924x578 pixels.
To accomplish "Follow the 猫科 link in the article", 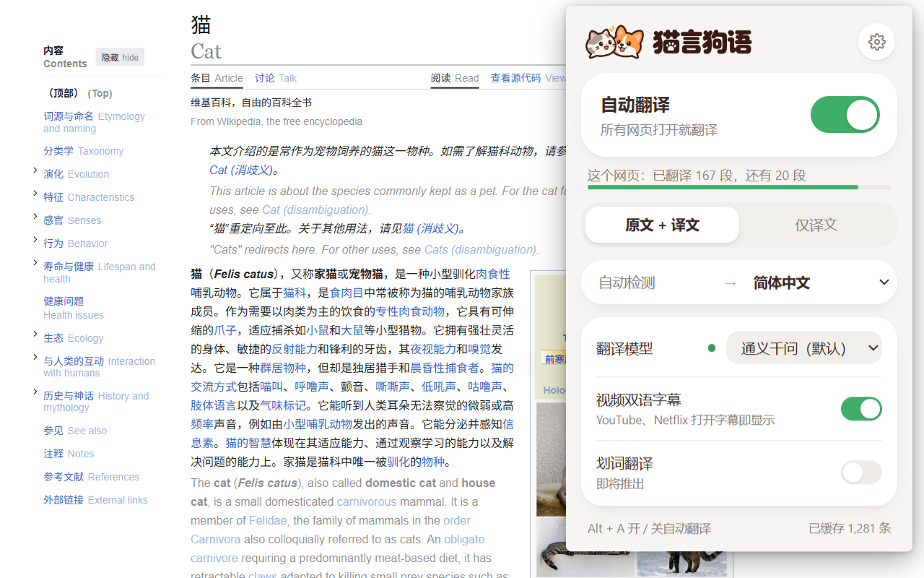I will point(295,293).
